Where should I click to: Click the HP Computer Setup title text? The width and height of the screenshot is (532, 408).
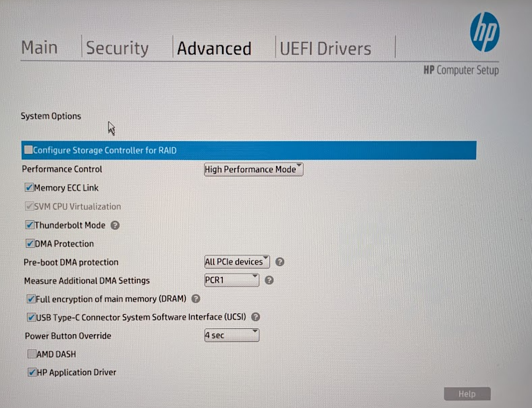[x=461, y=70]
